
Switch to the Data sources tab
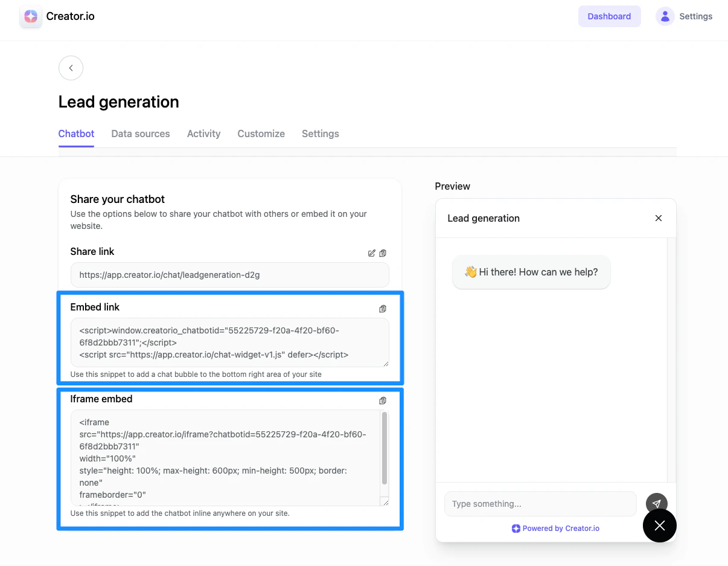point(140,133)
